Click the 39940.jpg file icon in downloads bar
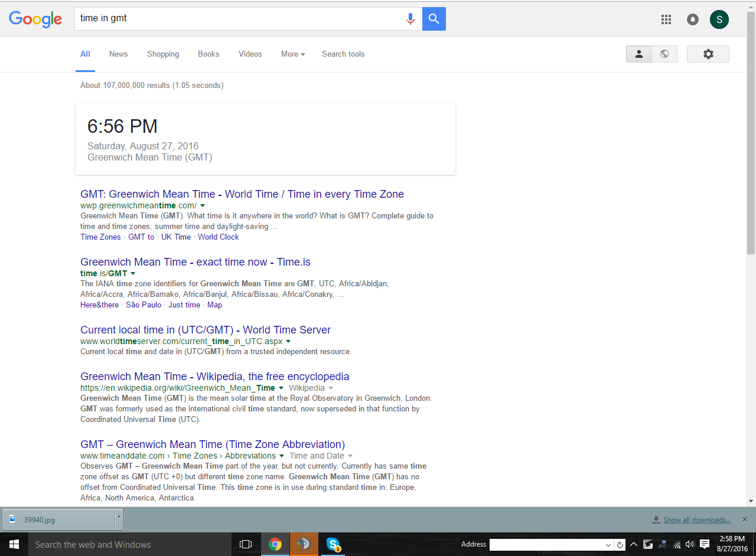The width and height of the screenshot is (756, 556). [x=12, y=519]
